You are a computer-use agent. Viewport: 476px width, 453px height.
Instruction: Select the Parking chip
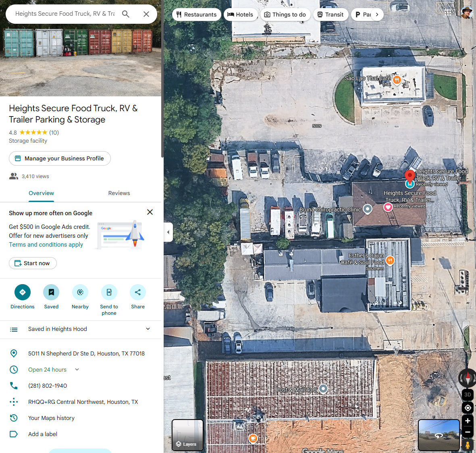[362, 15]
